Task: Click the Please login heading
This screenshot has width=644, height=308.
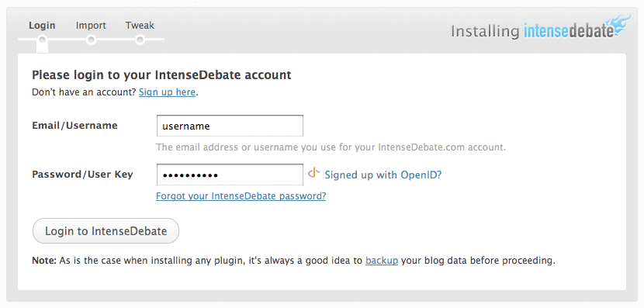Action: 161,75
